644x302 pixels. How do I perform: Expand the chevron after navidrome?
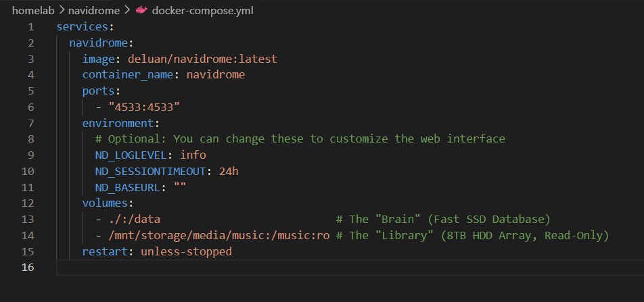click(127, 10)
